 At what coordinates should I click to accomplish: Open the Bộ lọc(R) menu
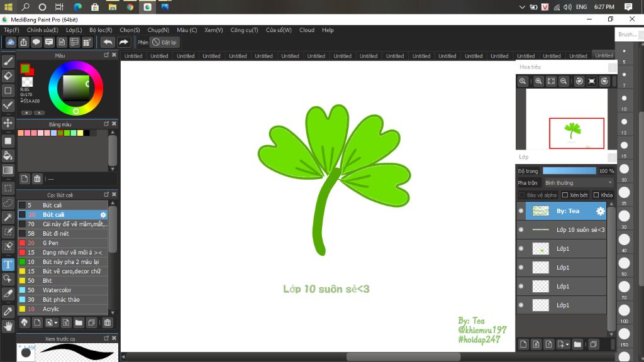(101, 30)
